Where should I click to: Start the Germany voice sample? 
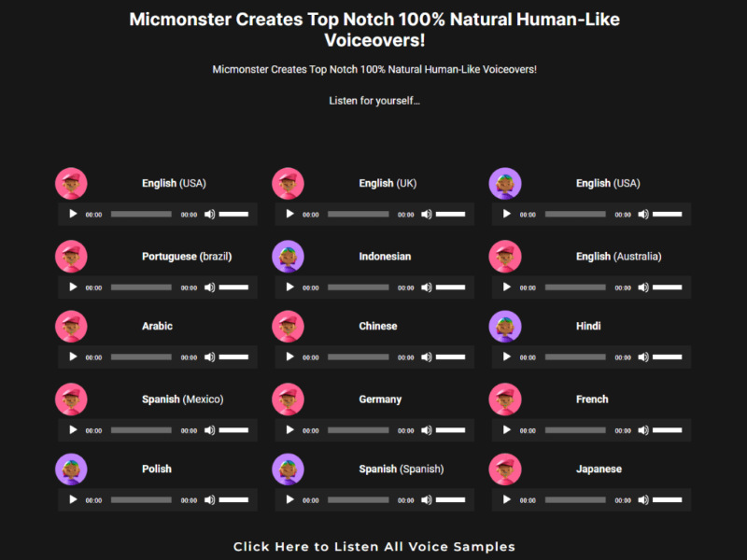click(290, 430)
